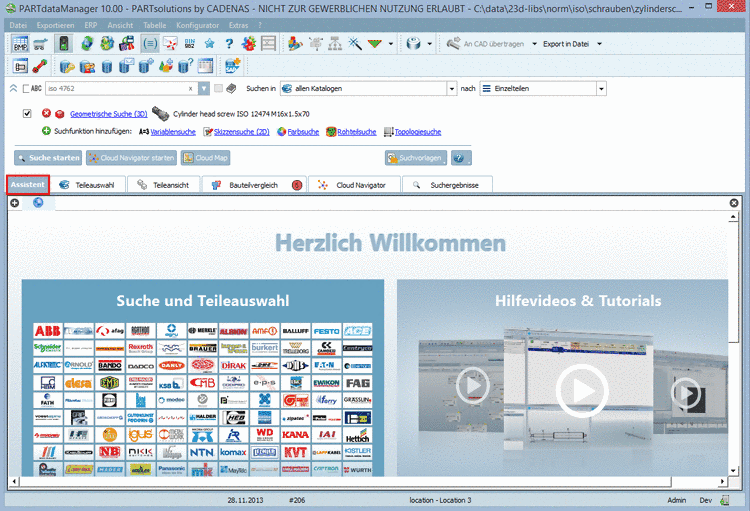The width and height of the screenshot is (750, 511).
Task: Click the database with key icon
Action: coord(67,66)
